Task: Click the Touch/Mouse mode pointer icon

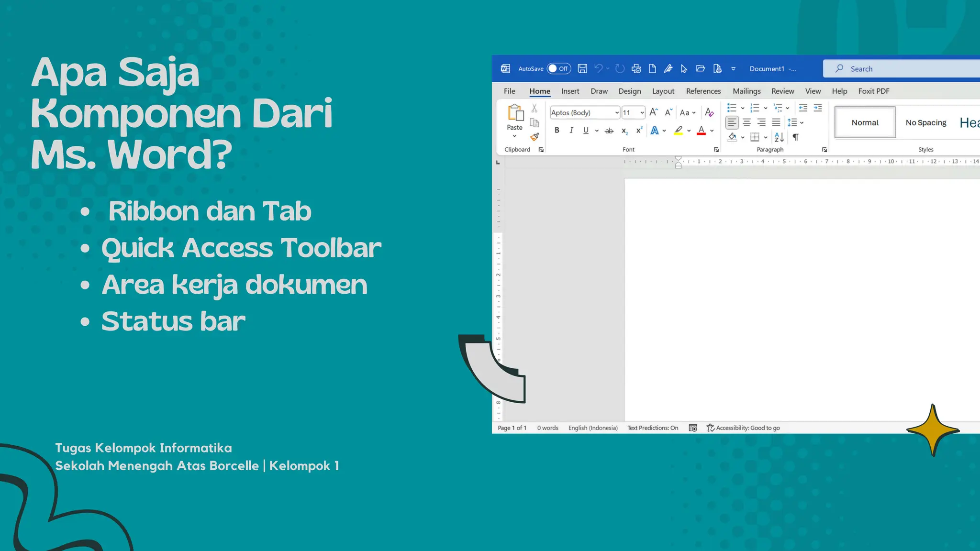Action: tap(684, 68)
